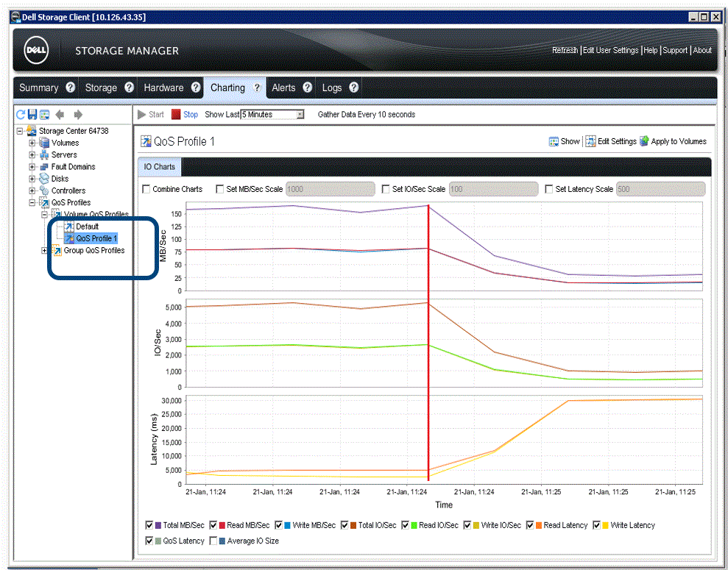Click the table view icon beside save
Viewport: 728px width, 570px height.
[x=45, y=114]
